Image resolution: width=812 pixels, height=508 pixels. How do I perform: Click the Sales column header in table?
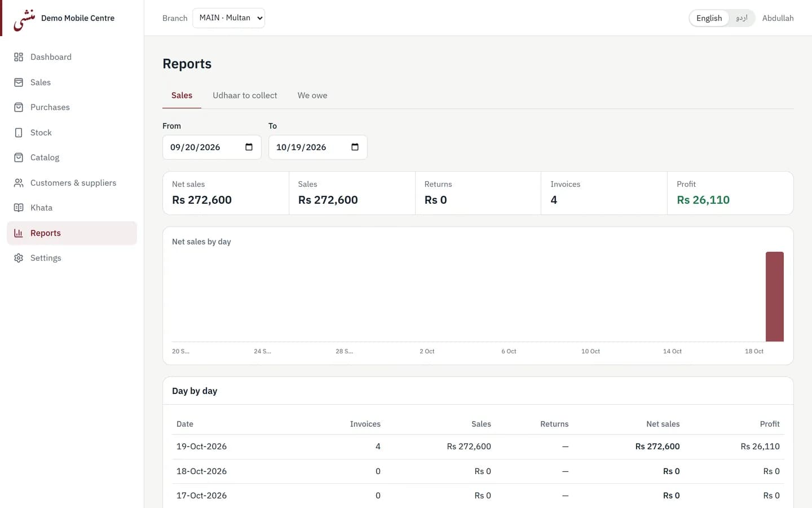[481, 424]
